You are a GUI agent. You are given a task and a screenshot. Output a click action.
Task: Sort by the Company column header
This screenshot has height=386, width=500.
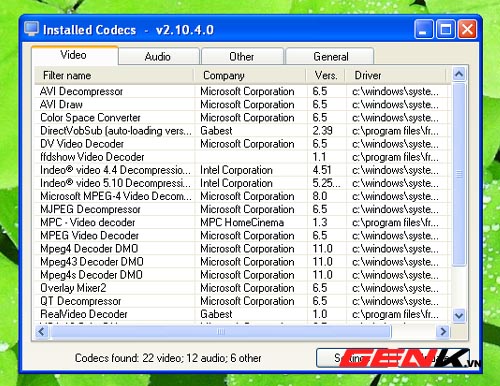coord(250,75)
